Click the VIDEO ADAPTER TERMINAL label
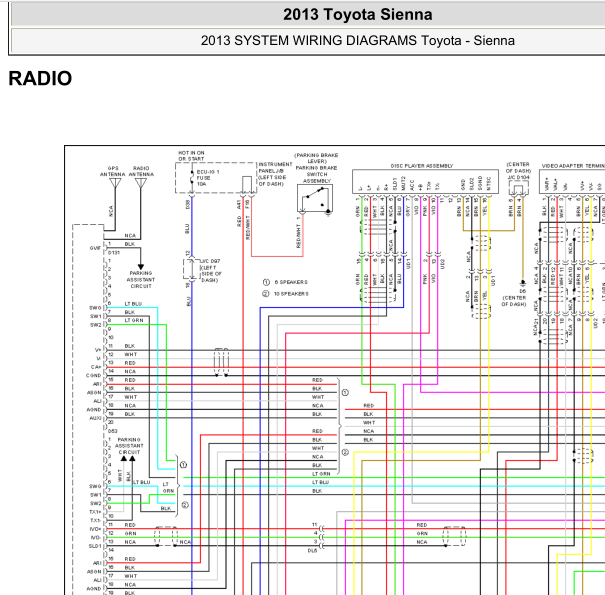The height and width of the screenshot is (595, 605). click(x=573, y=166)
